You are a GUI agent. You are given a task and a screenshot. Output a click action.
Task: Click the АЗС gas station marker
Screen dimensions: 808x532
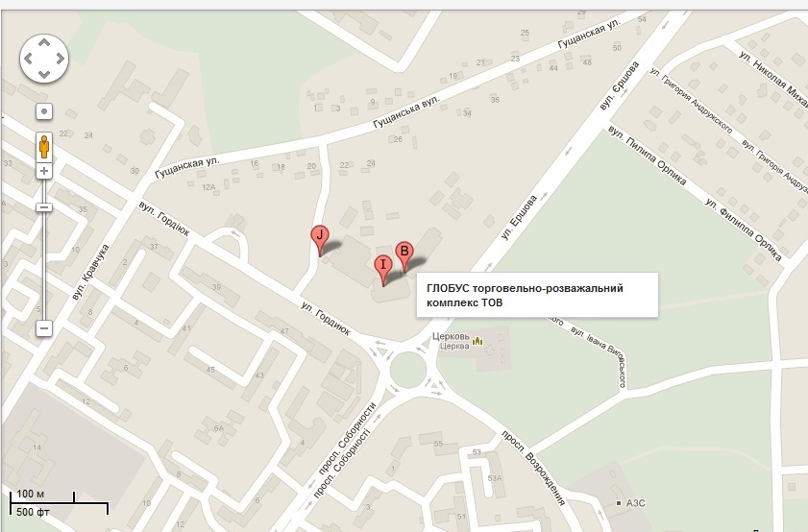pos(619,503)
